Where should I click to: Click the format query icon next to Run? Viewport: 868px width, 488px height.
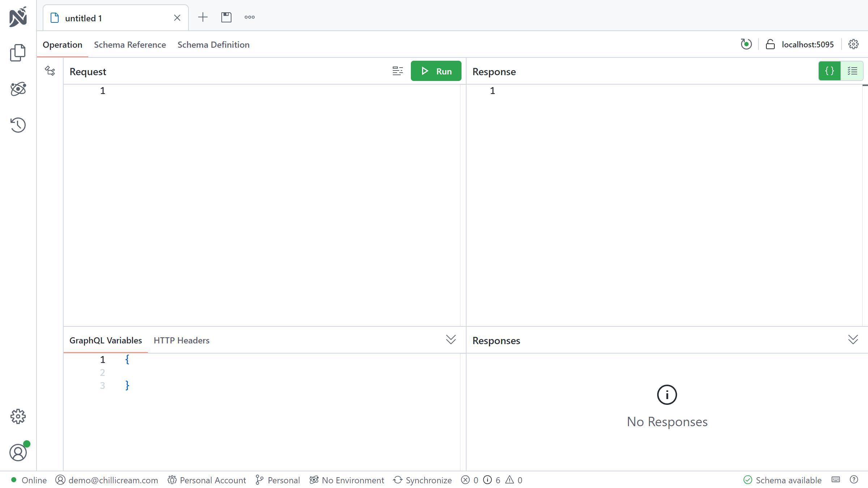point(397,71)
